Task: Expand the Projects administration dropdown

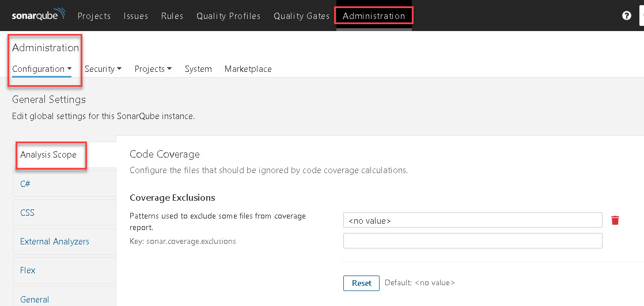Action: point(153,69)
